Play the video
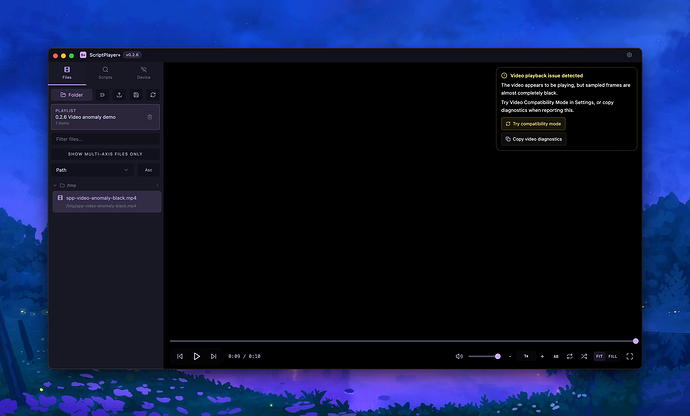Viewport: 690px width, 416px height. tap(197, 356)
